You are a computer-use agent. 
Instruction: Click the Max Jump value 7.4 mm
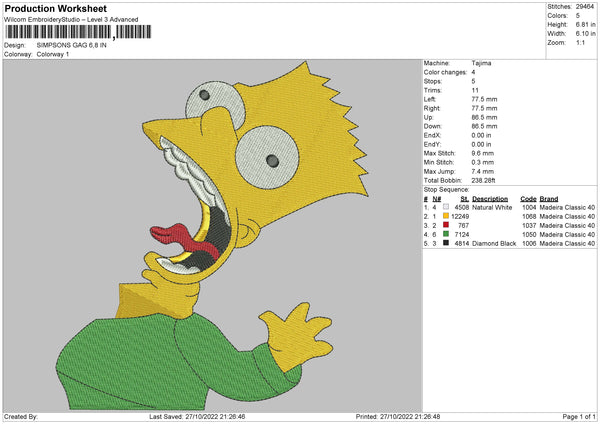(483, 171)
